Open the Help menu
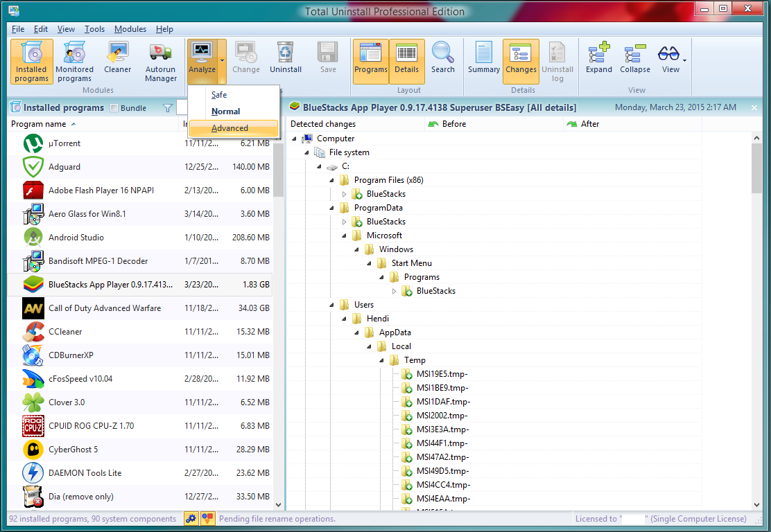The width and height of the screenshot is (771, 532). coord(165,29)
